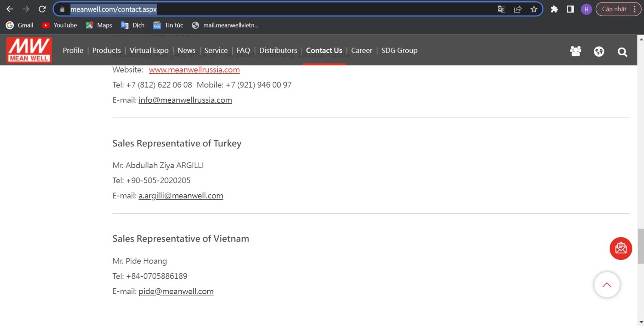
Task: Open the Profile menu
Action: 73,50
